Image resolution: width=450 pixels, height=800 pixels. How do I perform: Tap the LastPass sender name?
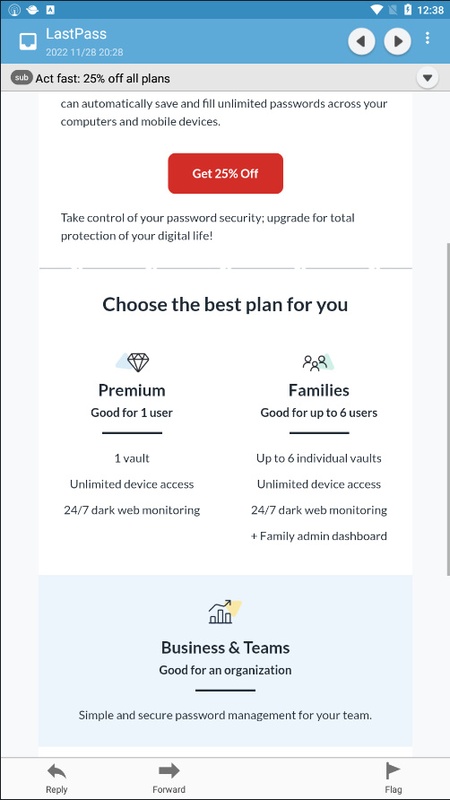(77, 34)
